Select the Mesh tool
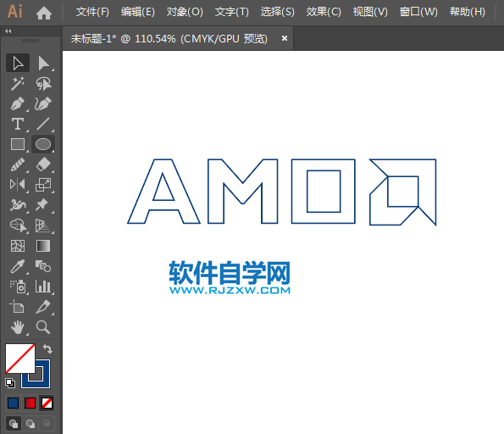504x434 pixels. pos(18,246)
